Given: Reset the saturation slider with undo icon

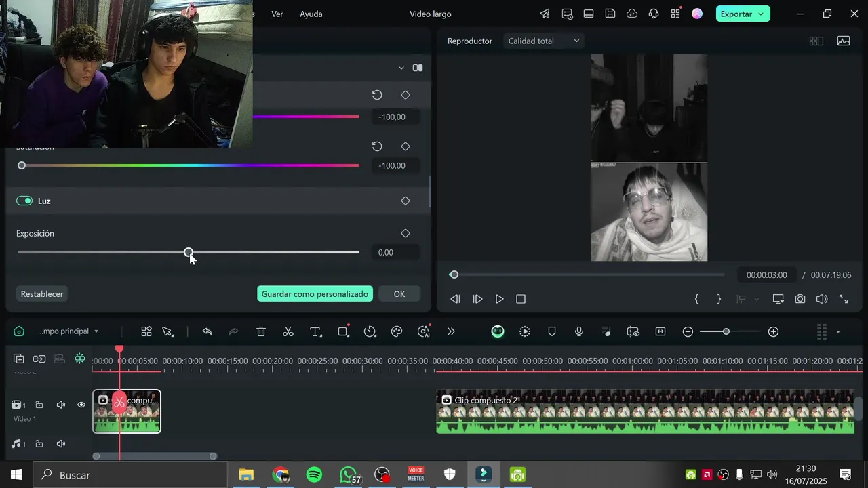Looking at the screenshot, I should (377, 146).
